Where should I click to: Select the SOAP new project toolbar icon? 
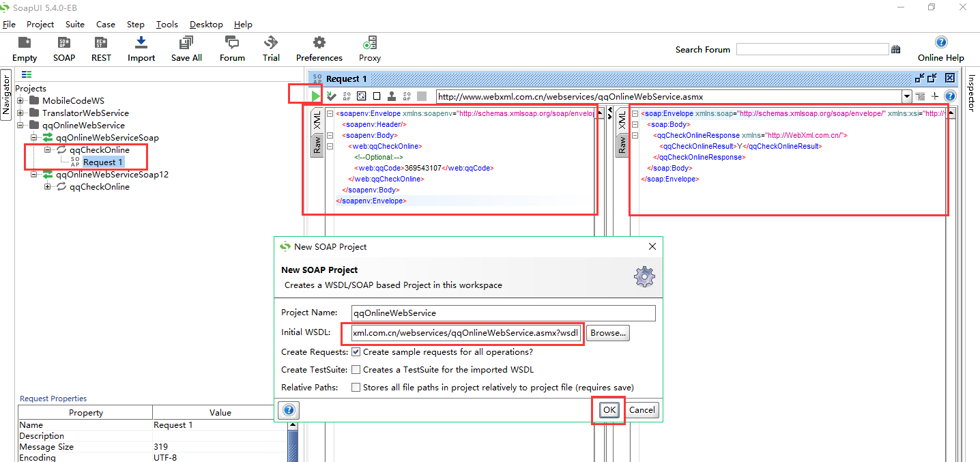[x=63, y=48]
